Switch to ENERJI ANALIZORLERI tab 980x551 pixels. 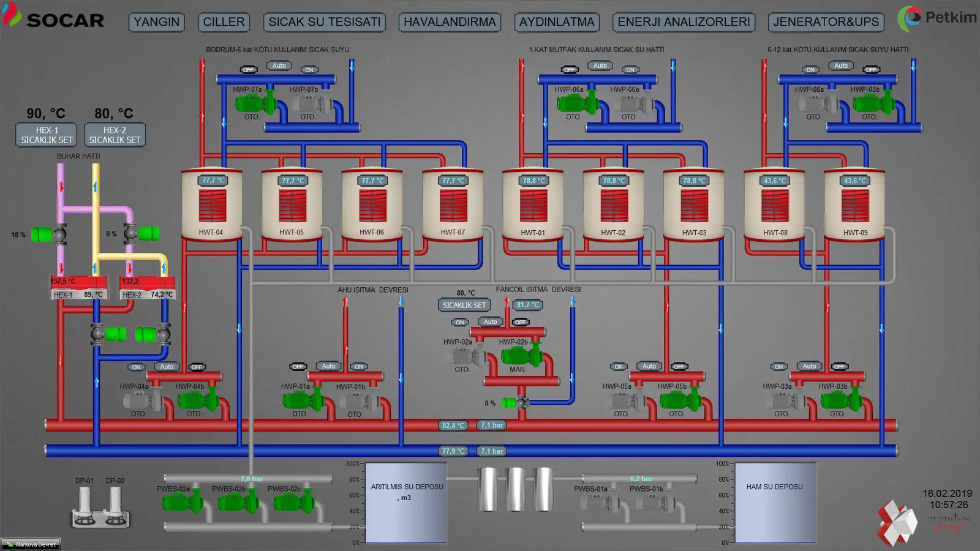coord(684,22)
